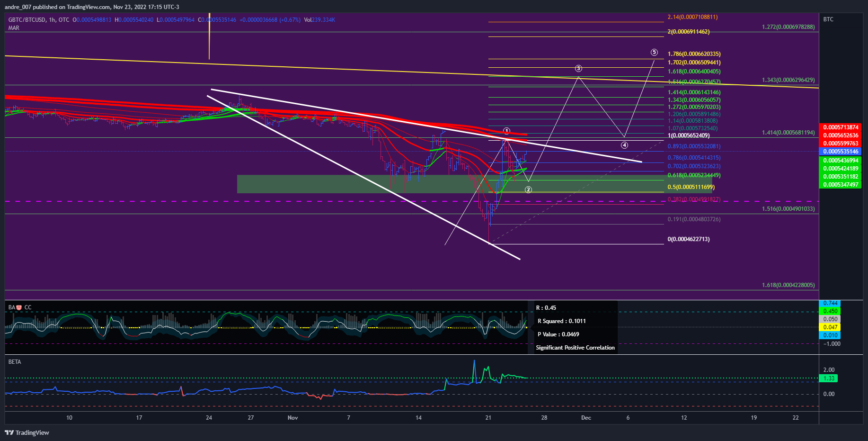Click the extension label 1.343(0.0006296429)
The height and width of the screenshot is (441, 868).
788,80
